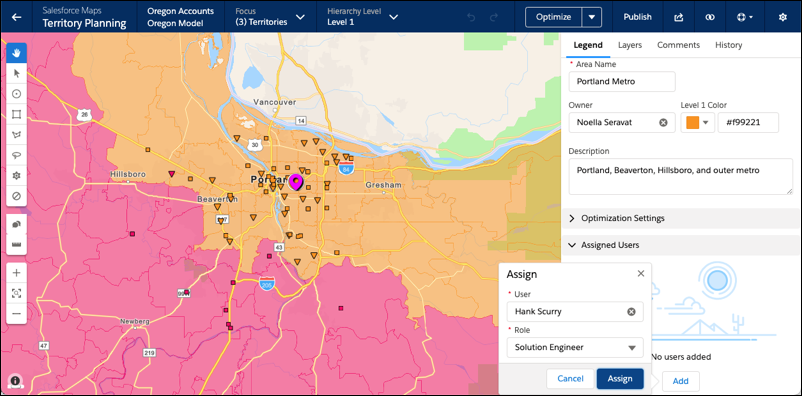Select the polygon selection tool
The width and height of the screenshot is (802, 396).
[16, 135]
